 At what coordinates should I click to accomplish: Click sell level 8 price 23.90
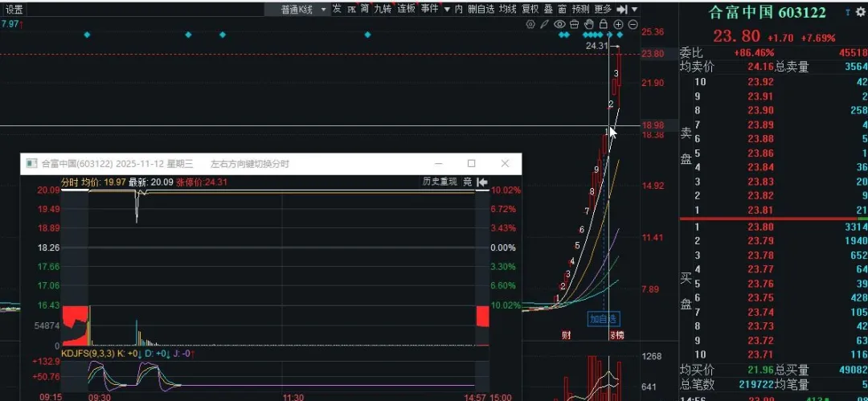[x=759, y=110]
